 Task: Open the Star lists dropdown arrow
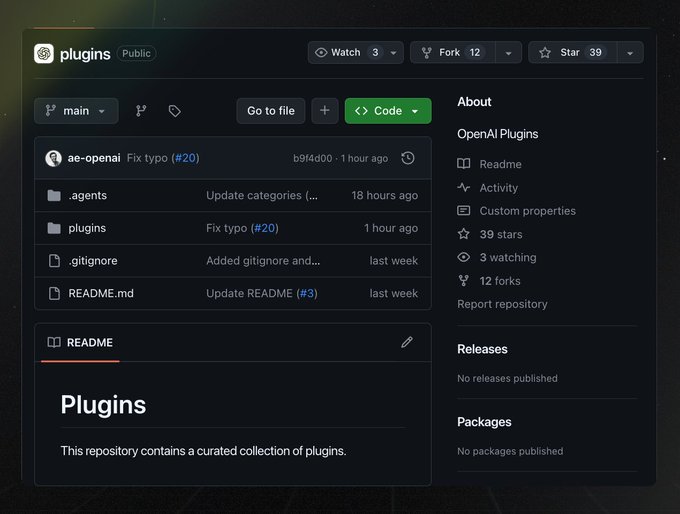coord(630,53)
